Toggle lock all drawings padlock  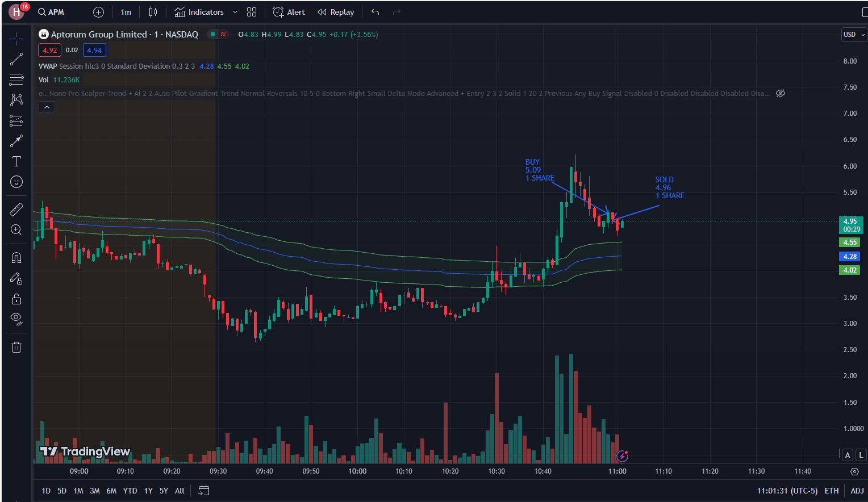point(16,299)
